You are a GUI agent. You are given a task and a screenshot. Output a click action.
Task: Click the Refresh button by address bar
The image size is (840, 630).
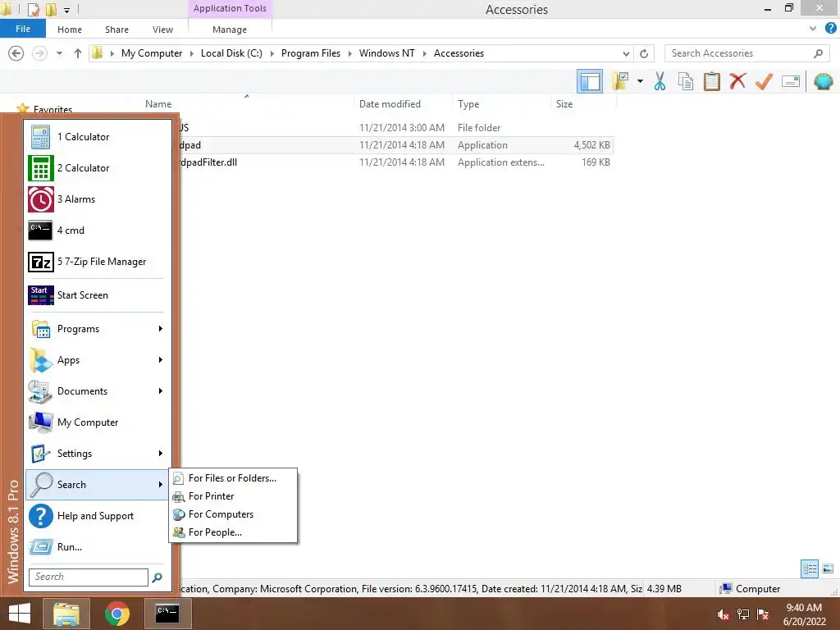click(644, 53)
